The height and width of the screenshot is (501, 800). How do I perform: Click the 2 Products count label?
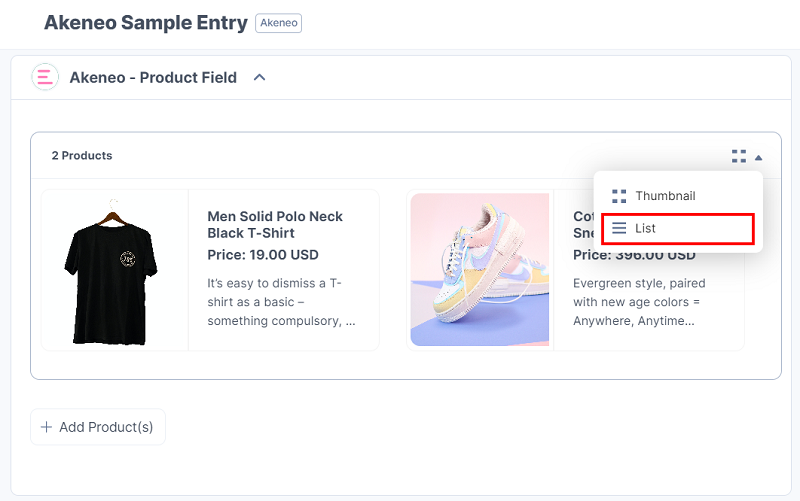(x=82, y=156)
